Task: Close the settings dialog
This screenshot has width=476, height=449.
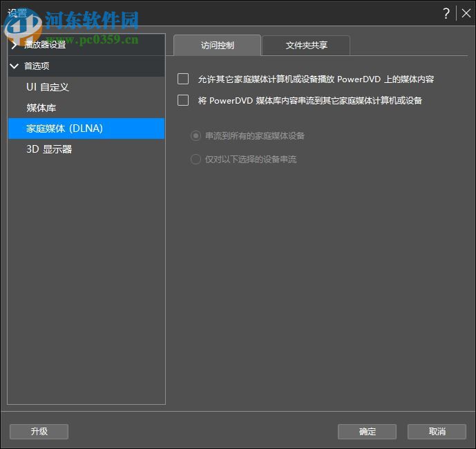Action: coord(466,13)
